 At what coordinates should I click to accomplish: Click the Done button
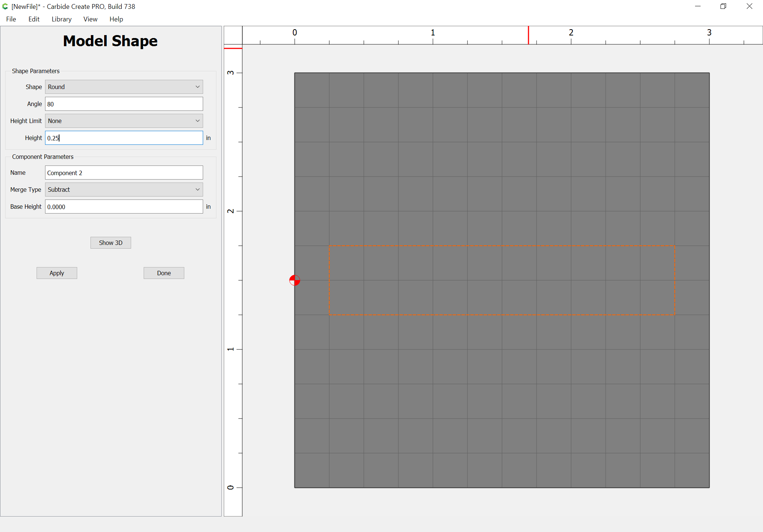pyautogui.click(x=164, y=273)
